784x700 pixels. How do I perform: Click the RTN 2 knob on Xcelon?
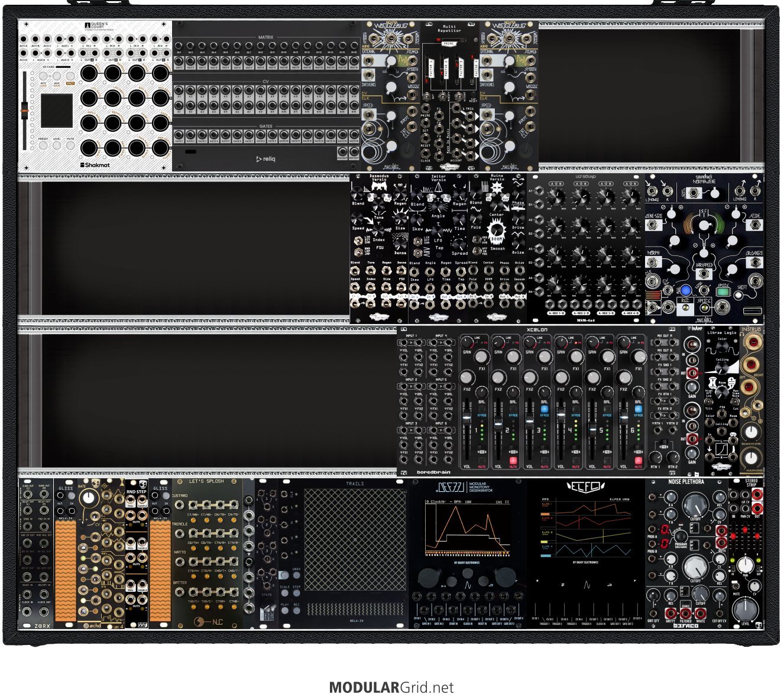click(x=673, y=457)
